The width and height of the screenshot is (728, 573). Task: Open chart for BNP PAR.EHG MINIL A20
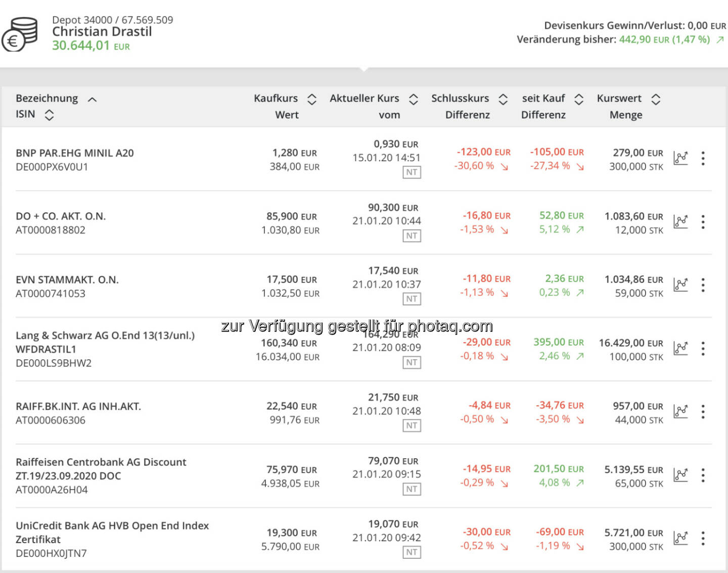coord(681,158)
